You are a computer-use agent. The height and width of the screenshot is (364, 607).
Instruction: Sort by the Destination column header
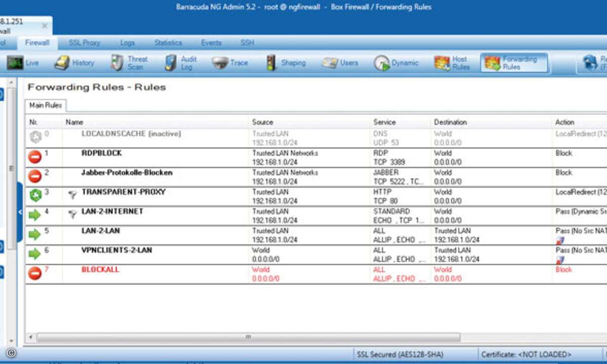point(490,122)
